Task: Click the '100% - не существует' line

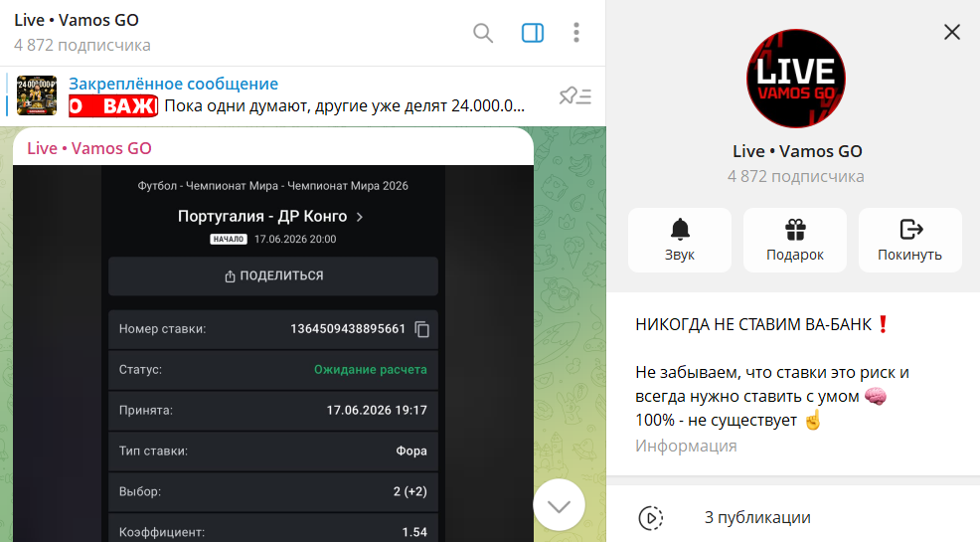Action: [716, 420]
